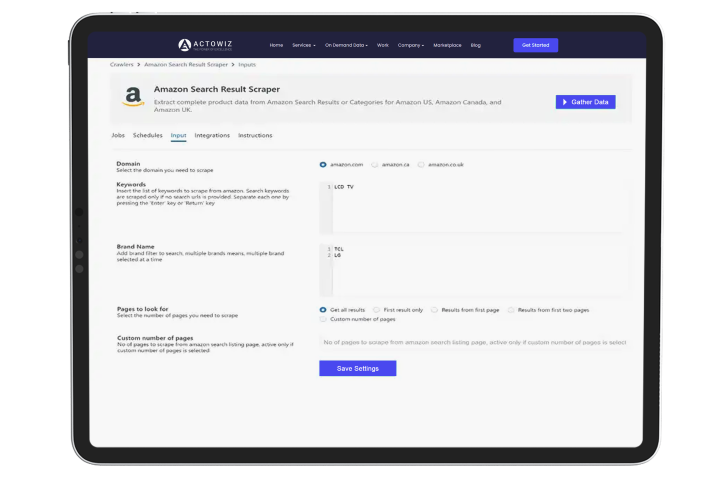The height and width of the screenshot is (480, 713).
Task: Follow Amazon Search Result Scraper breadcrumb
Action: pos(186,65)
